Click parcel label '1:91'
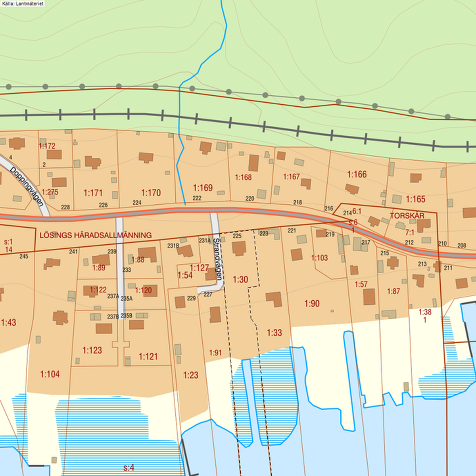The image size is (476, 476). click(215, 353)
